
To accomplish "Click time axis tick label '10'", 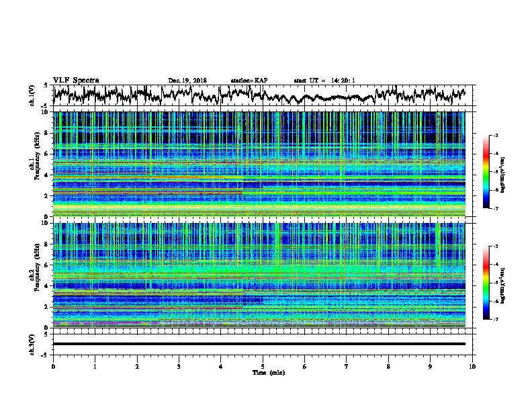I will point(472,367).
